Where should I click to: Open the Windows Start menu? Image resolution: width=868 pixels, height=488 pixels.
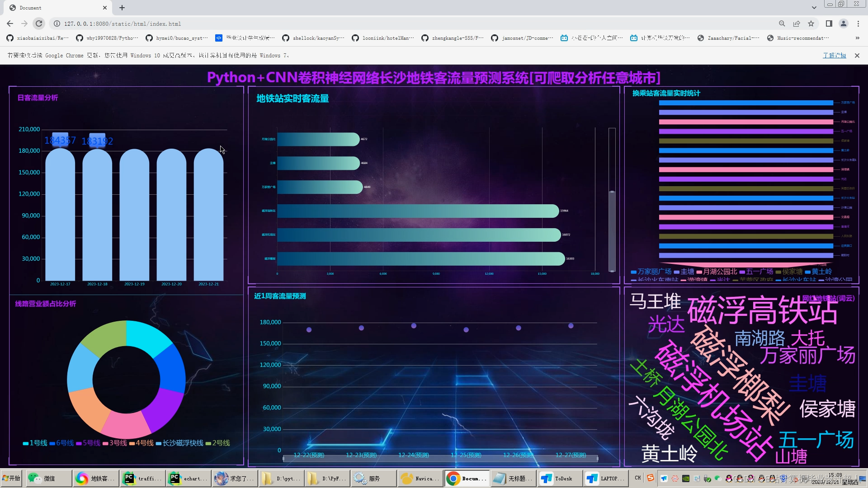tap(11, 478)
